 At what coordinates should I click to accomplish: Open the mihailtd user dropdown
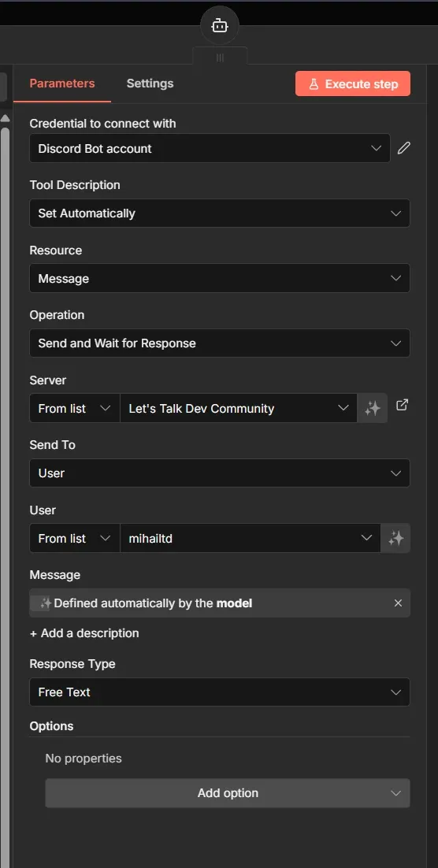click(251, 538)
